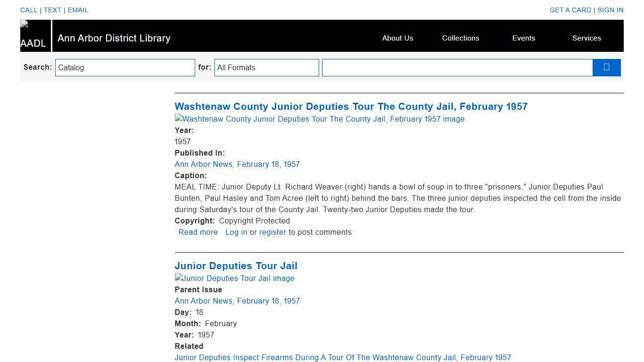Image resolution: width=644 pixels, height=362 pixels.
Task: Click into the search text field
Action: tap(457, 67)
